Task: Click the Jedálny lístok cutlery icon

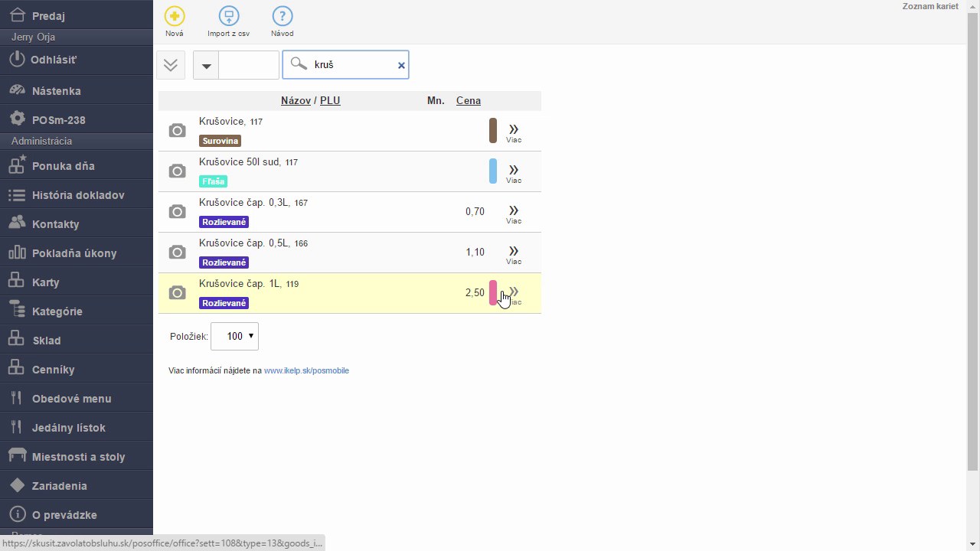Action: (x=17, y=427)
